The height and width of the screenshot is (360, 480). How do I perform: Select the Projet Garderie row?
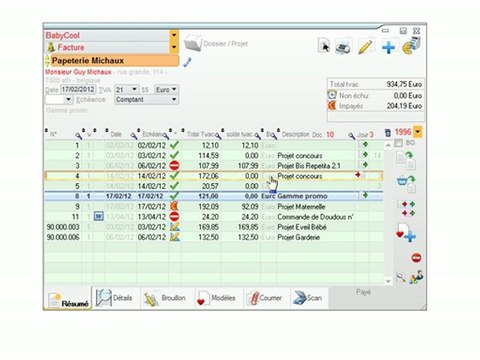(213, 237)
